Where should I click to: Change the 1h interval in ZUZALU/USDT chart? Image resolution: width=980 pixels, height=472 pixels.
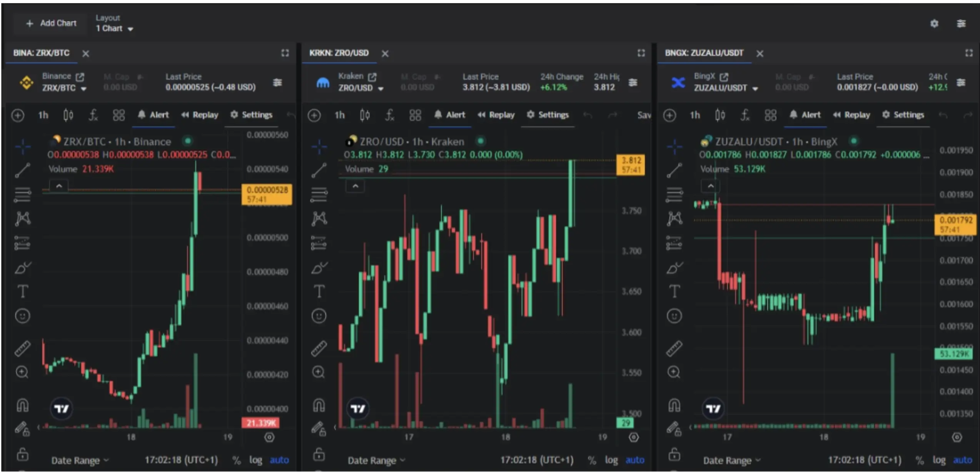(695, 115)
